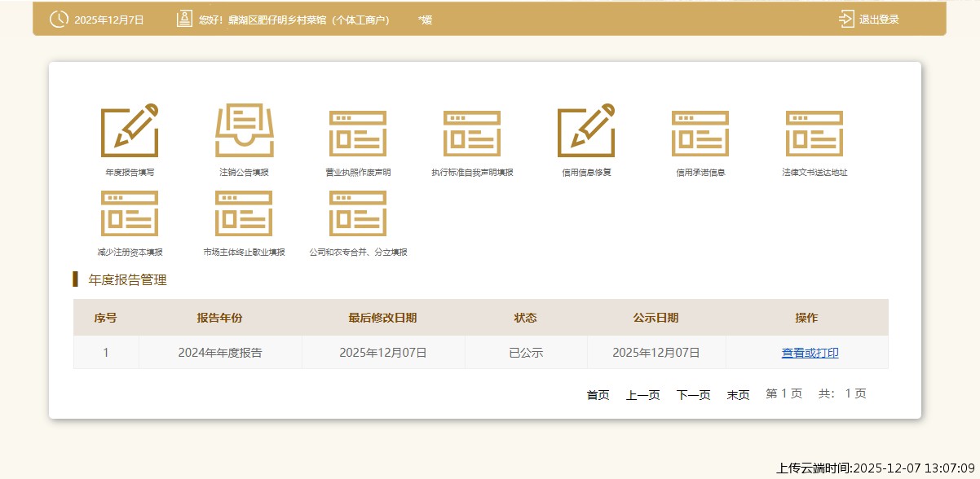Open the 信用信息修复 pencil icon
Viewport: 980px width, 479px height.
[586, 131]
